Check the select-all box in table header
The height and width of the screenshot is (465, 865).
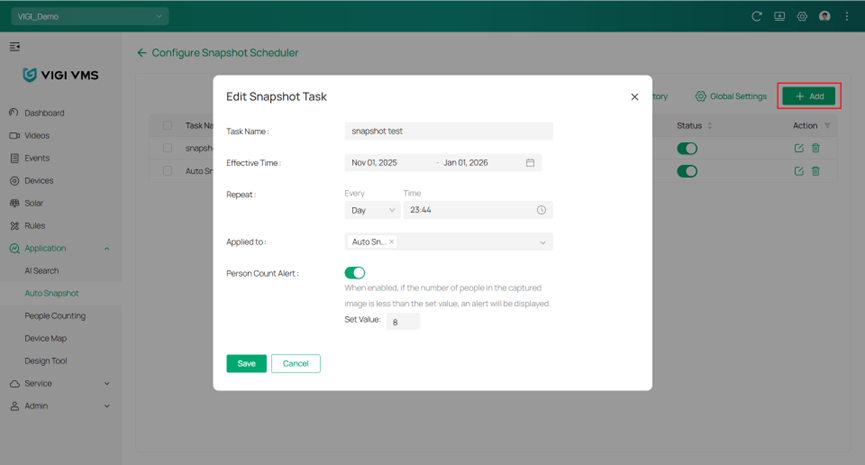click(168, 126)
